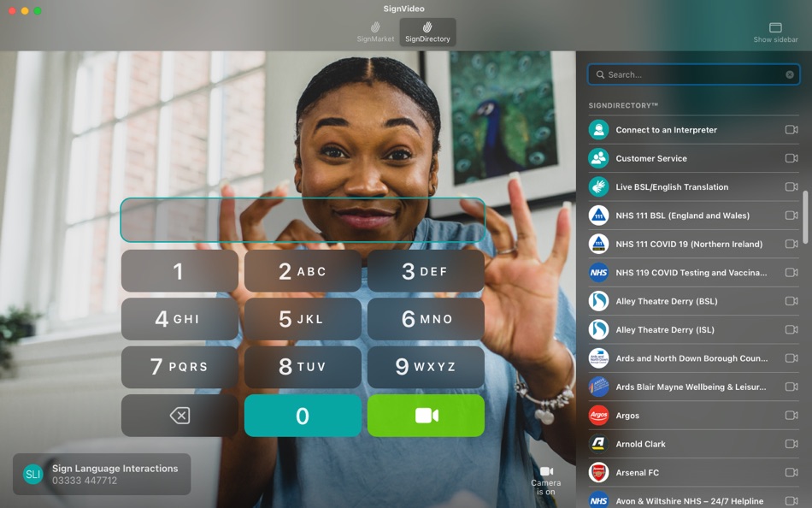
Task: Select Avon & Wiltshire NHS 24/7 Helpline
Action: [x=693, y=499]
